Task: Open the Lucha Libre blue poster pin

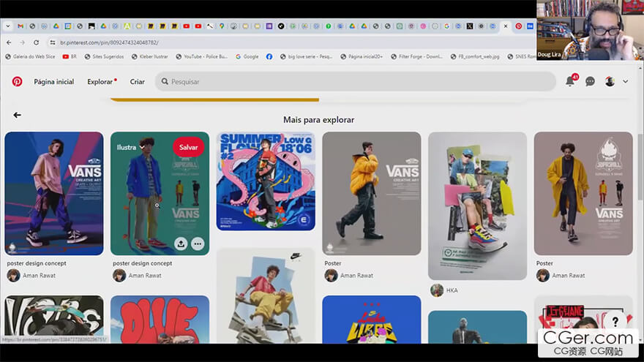Action: [371, 320]
